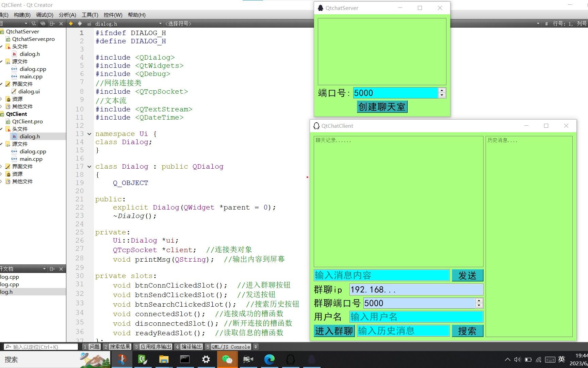Go forward with the gray right arrow

click(x=80, y=24)
